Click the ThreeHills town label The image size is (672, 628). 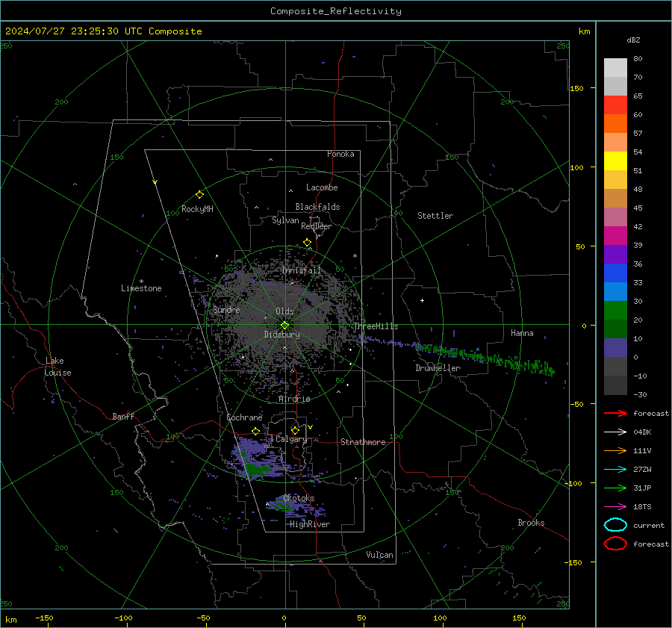[x=376, y=326]
